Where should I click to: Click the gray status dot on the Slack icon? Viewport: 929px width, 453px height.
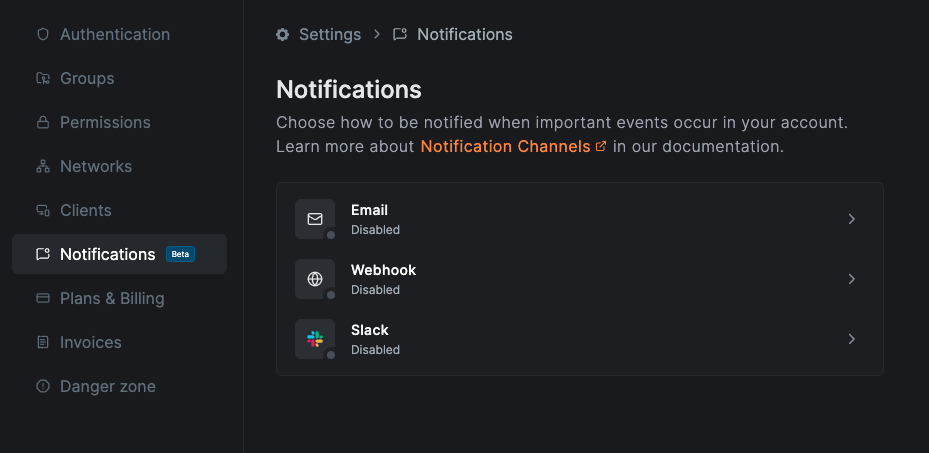[x=331, y=355]
